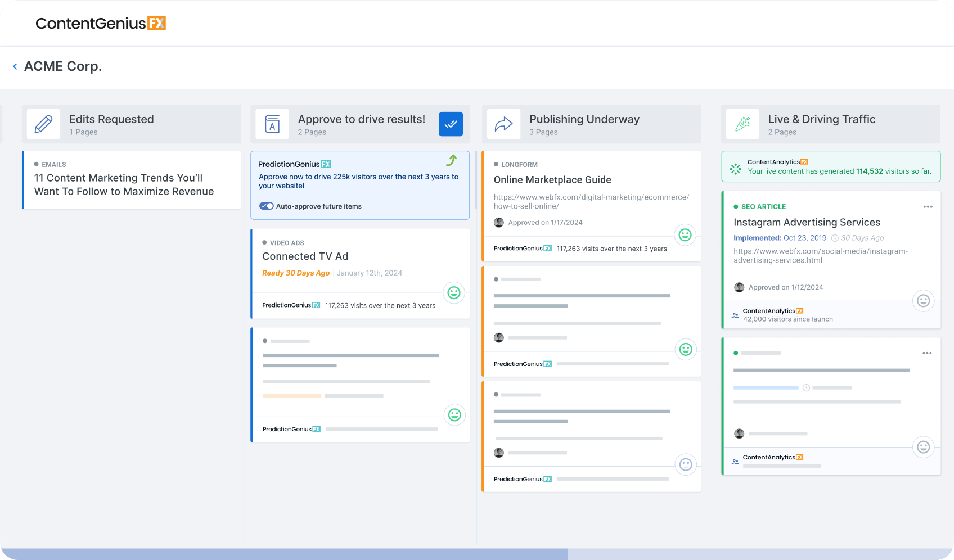
Task: Select the pencil icon on Edits Requested column
Action: pyautogui.click(x=43, y=124)
